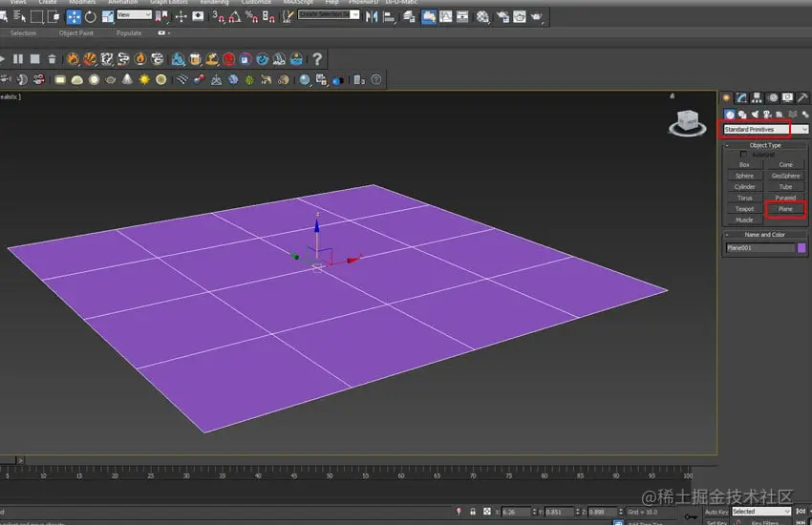
Task: Select the Move transform tool
Action: click(x=74, y=16)
